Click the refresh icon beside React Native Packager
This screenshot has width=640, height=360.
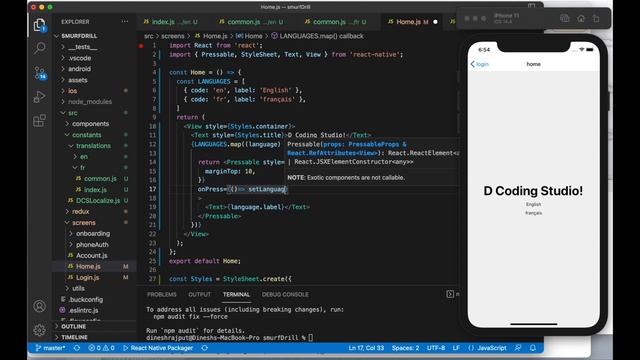tap(204, 348)
